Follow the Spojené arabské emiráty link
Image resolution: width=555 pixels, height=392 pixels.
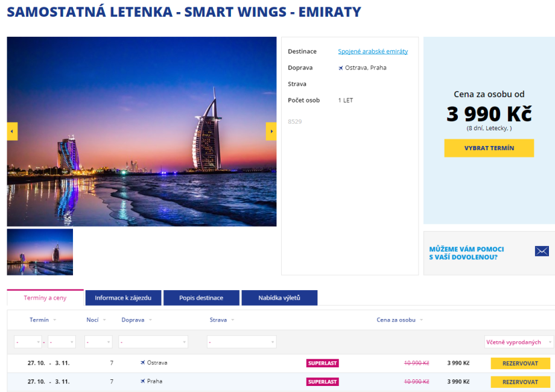373,52
